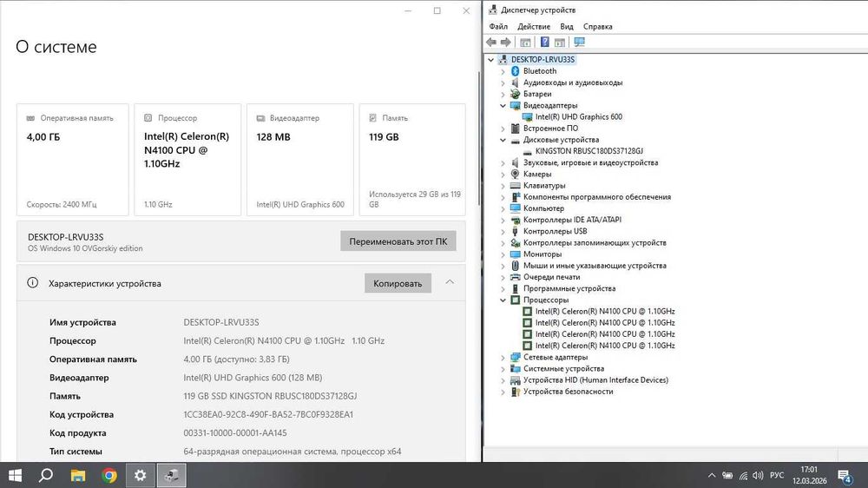Click the Оперативная память 4,00 ГБ card
The width and height of the screenshot is (868, 488).
coord(73,160)
